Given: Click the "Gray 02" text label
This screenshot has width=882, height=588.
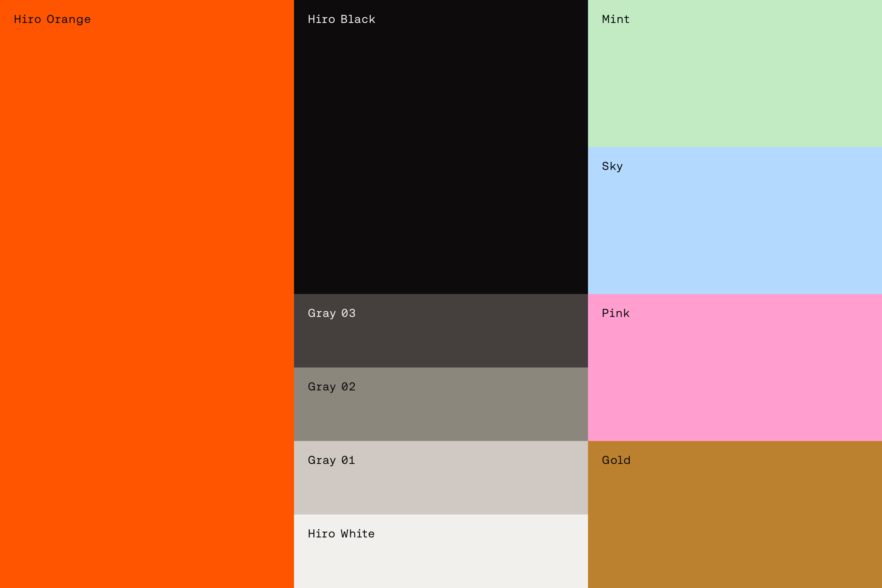Looking at the screenshot, I should [x=332, y=387].
